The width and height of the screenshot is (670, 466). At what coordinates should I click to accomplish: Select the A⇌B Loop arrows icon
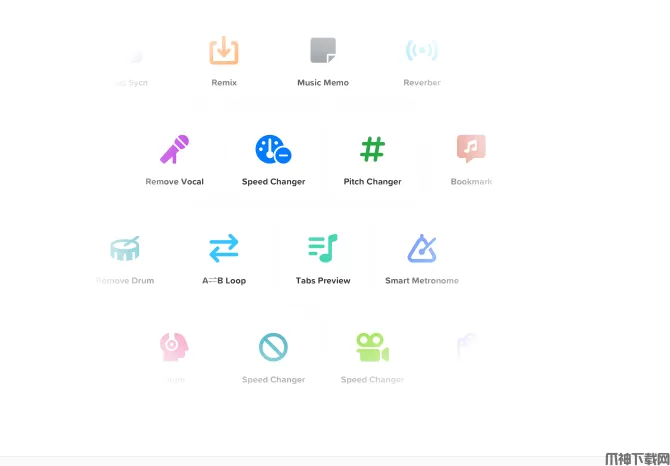(x=223, y=248)
